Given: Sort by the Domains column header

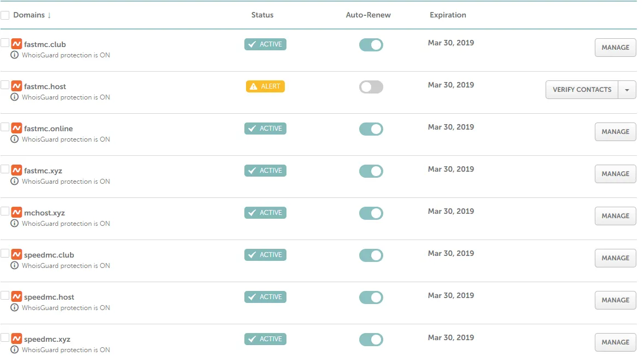Looking at the screenshot, I should point(29,15).
